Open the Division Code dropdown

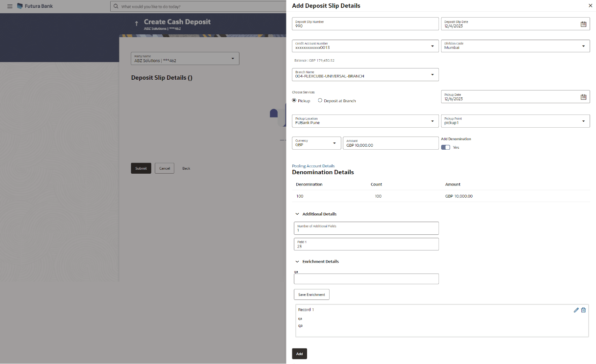point(583,46)
